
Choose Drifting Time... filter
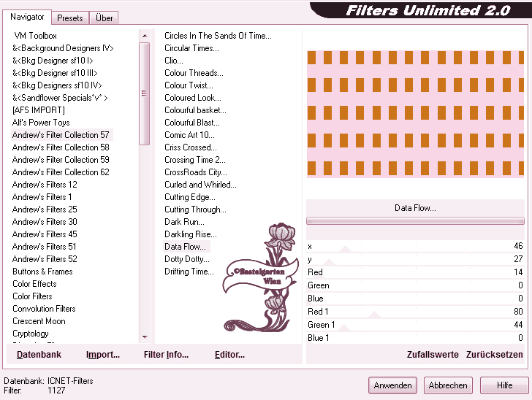point(189,272)
